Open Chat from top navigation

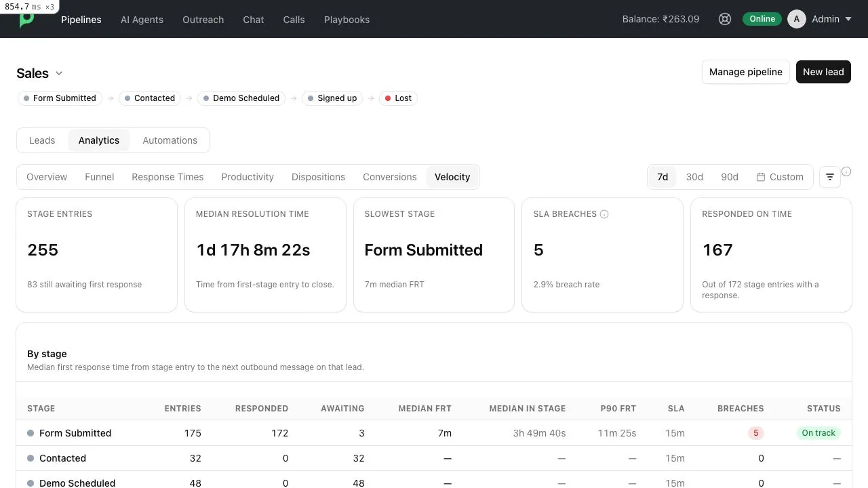pos(254,20)
